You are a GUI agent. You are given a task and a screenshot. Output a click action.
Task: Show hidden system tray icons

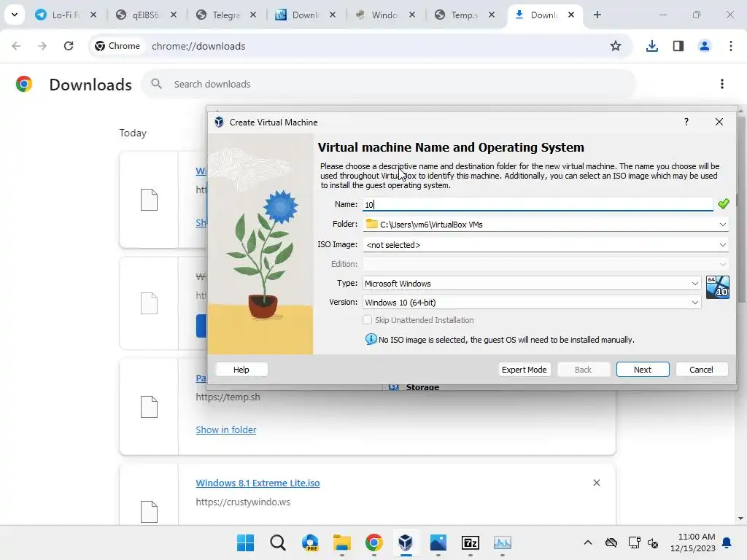[588, 542]
